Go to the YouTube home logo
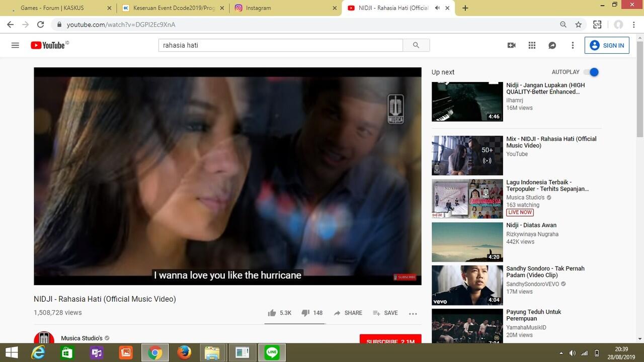Image resolution: width=644 pixels, height=362 pixels. [x=47, y=45]
